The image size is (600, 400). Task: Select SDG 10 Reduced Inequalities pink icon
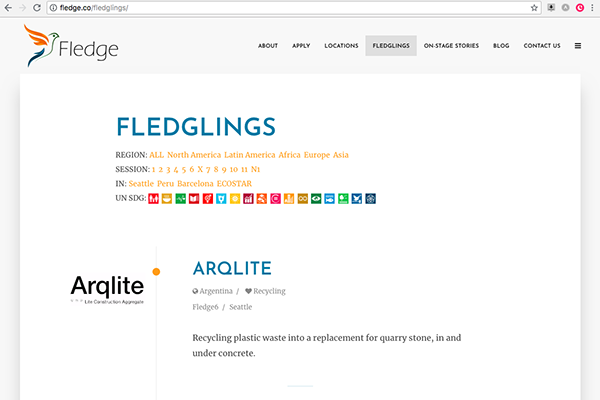tap(276, 199)
